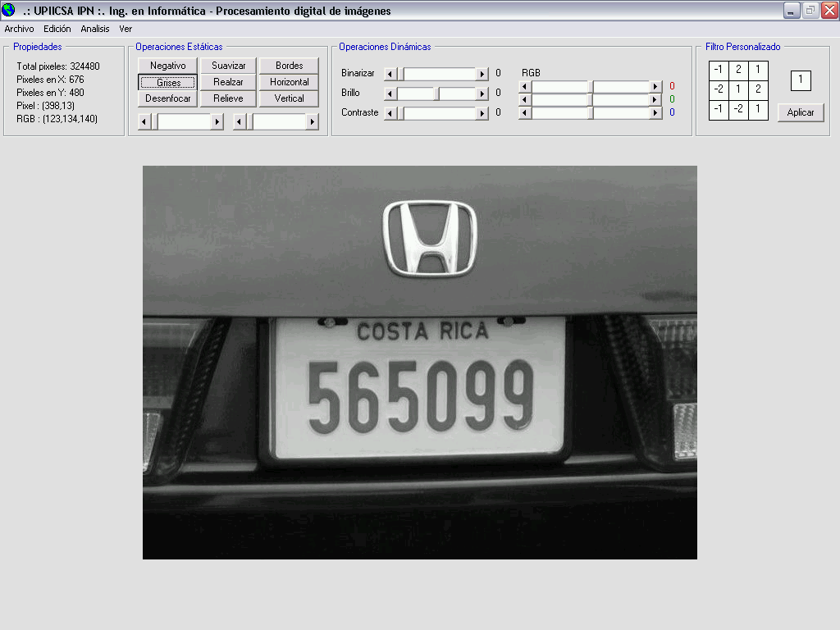Click right arrow of red RGB slider
840x630 pixels.
click(655, 86)
